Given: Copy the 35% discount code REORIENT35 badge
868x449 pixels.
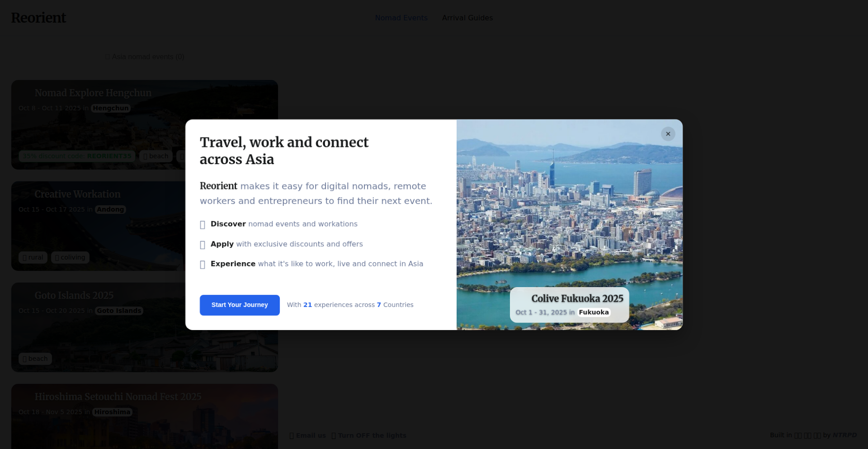Looking at the screenshot, I should (x=77, y=156).
